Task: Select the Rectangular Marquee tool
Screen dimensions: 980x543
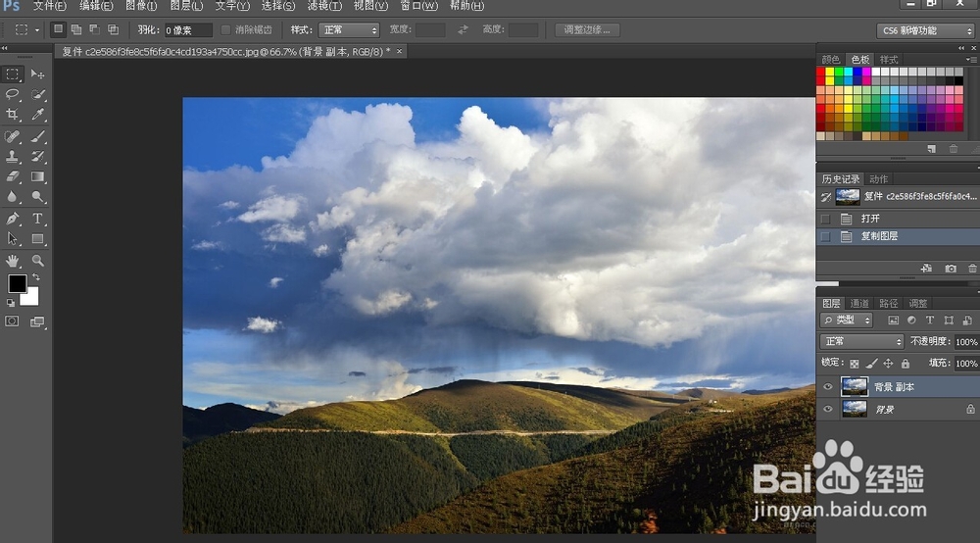Action: 12,74
